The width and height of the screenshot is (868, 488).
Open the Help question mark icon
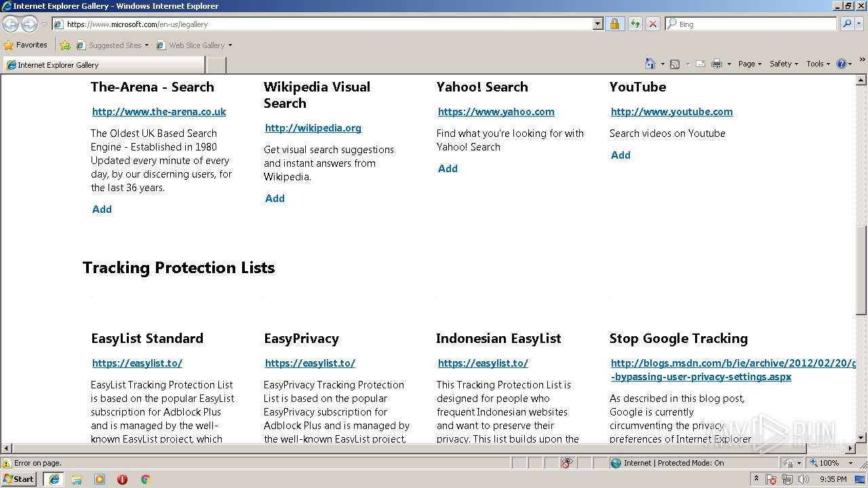[841, 64]
